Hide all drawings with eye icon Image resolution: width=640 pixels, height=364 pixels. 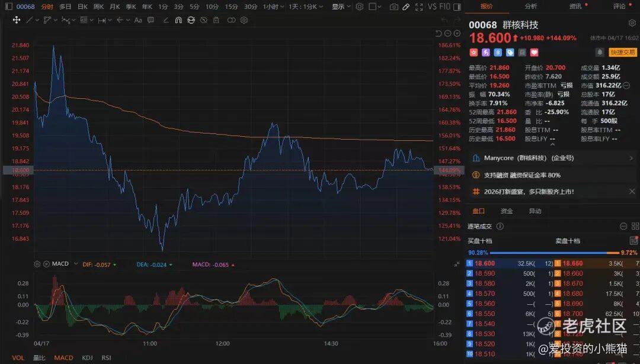coord(204,20)
